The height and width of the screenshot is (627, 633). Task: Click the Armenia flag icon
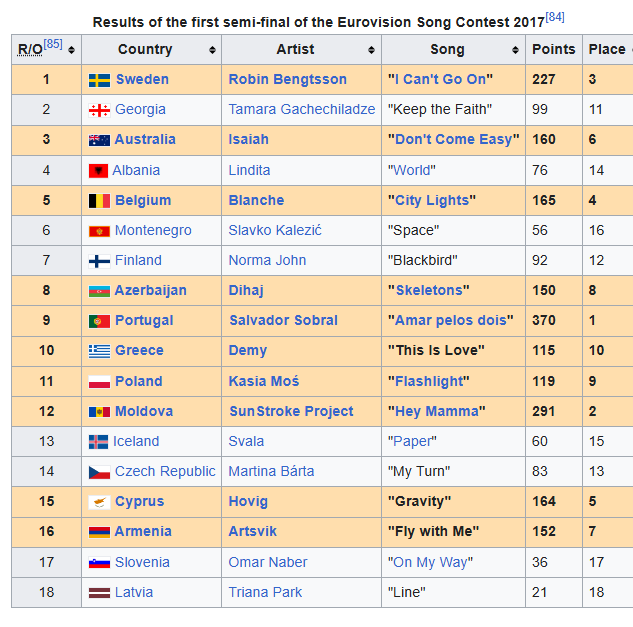pos(99,532)
